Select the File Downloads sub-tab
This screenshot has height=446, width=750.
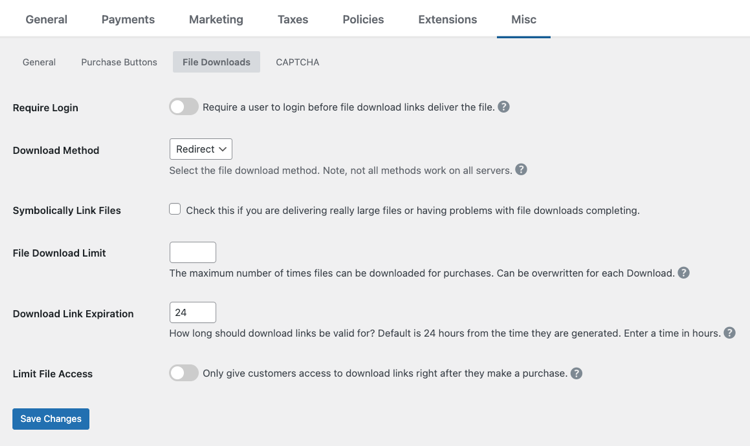(216, 62)
